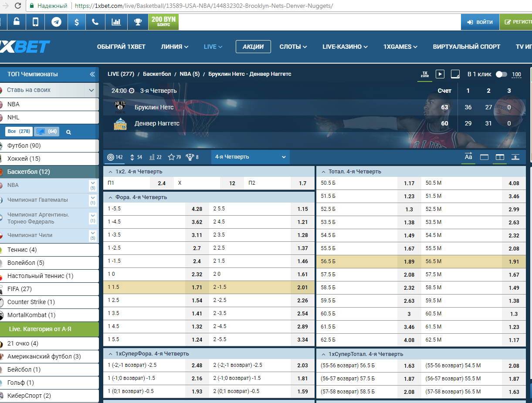Screen dimensions: 532x403
Task: Open the LIVE-КАЗИНО menu
Action: click(x=345, y=47)
